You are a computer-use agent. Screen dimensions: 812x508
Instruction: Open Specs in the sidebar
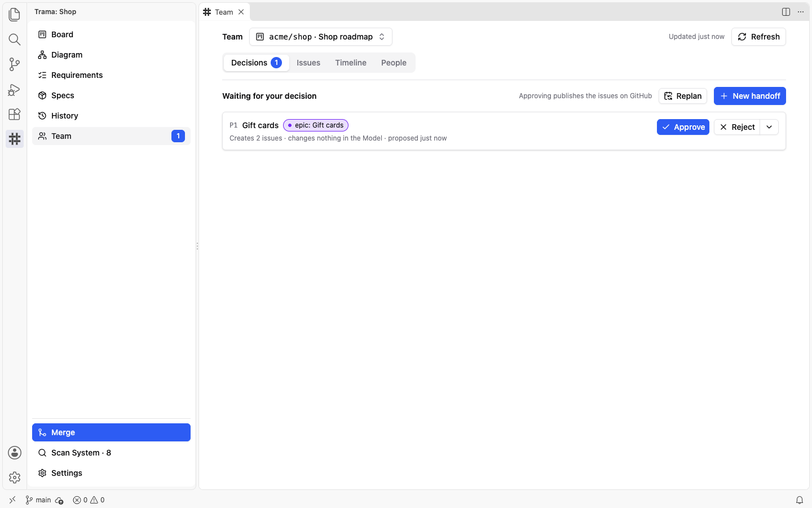tap(111, 95)
